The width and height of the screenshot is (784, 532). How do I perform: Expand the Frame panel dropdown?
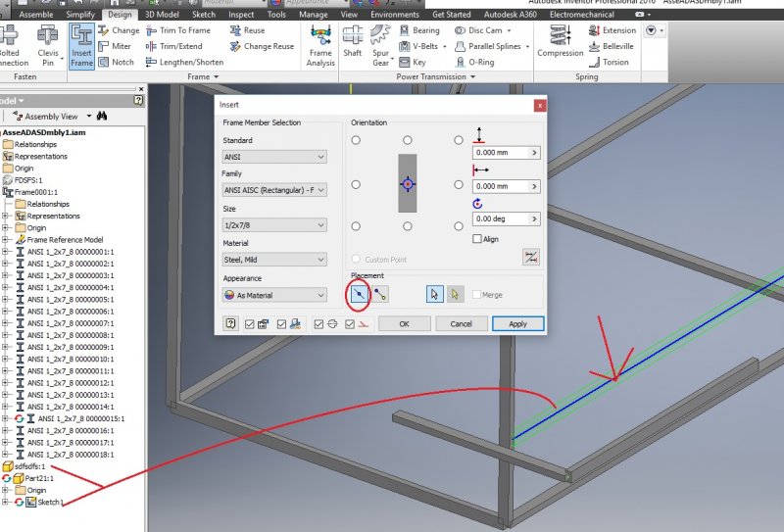tap(216, 77)
